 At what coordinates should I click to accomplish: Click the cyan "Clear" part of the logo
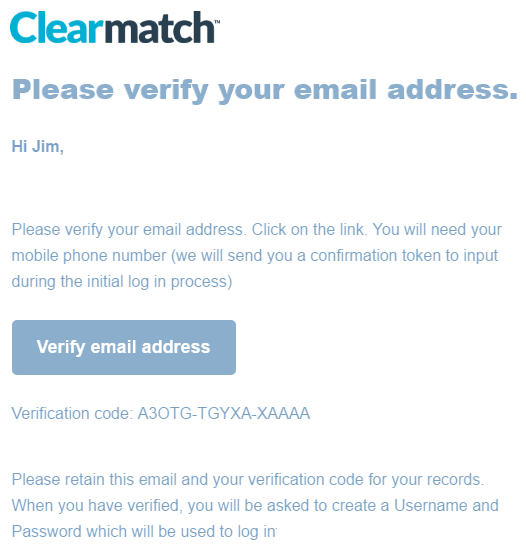[57, 27]
